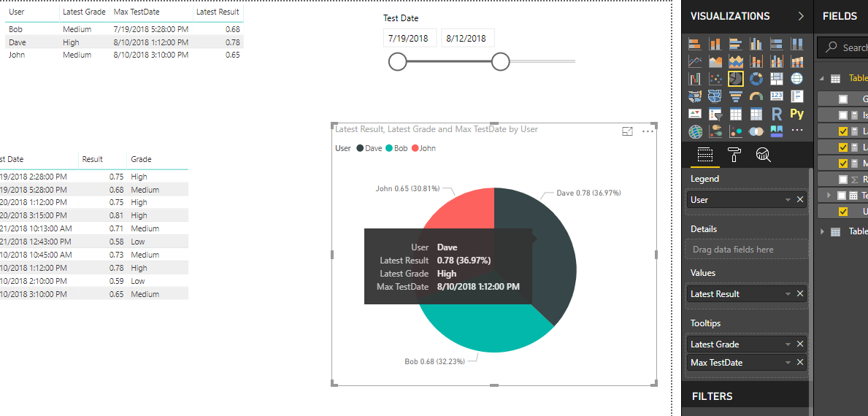This screenshot has width=868, height=416.
Task: Open dropdown for Max TestDate in Tooltips well
Action: [788, 363]
